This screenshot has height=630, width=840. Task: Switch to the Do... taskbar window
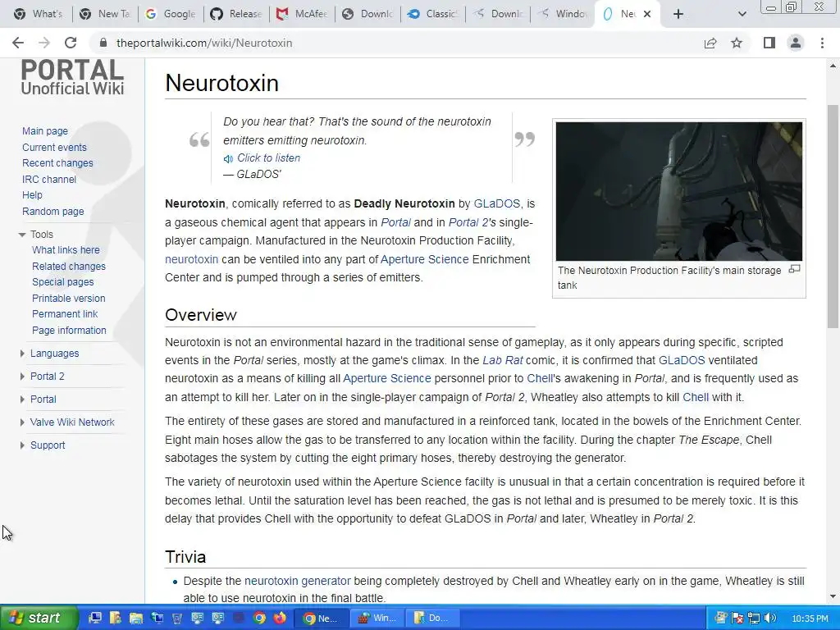(x=433, y=618)
